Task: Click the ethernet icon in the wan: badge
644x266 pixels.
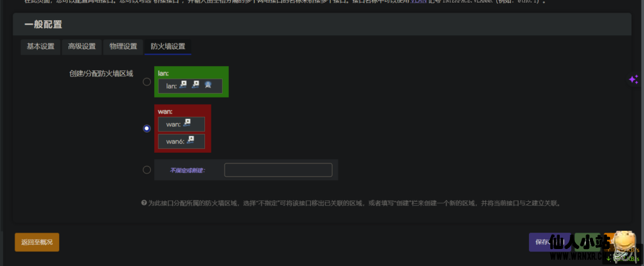Action: coord(187,123)
